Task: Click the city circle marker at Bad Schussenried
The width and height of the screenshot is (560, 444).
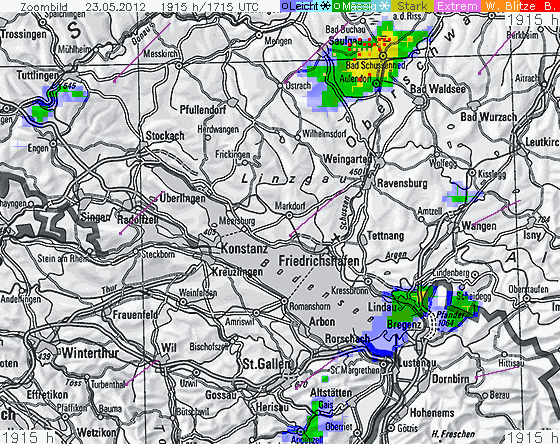Action: pyautogui.click(x=383, y=56)
